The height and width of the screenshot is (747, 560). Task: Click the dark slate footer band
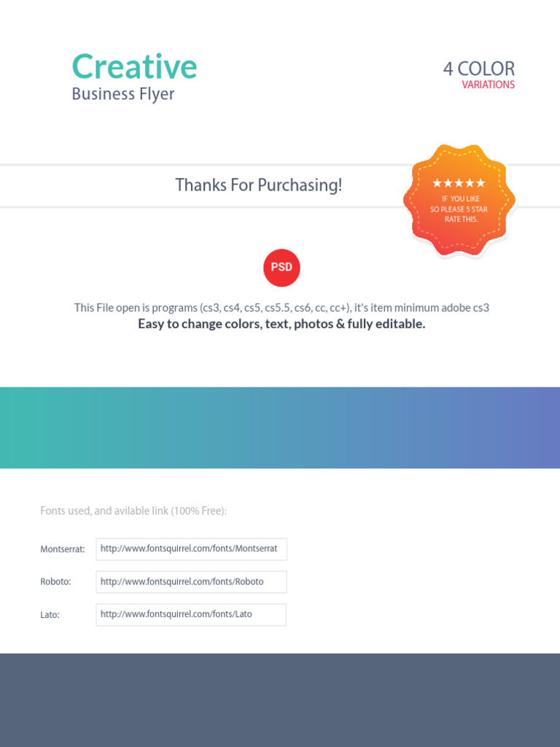tap(280, 700)
